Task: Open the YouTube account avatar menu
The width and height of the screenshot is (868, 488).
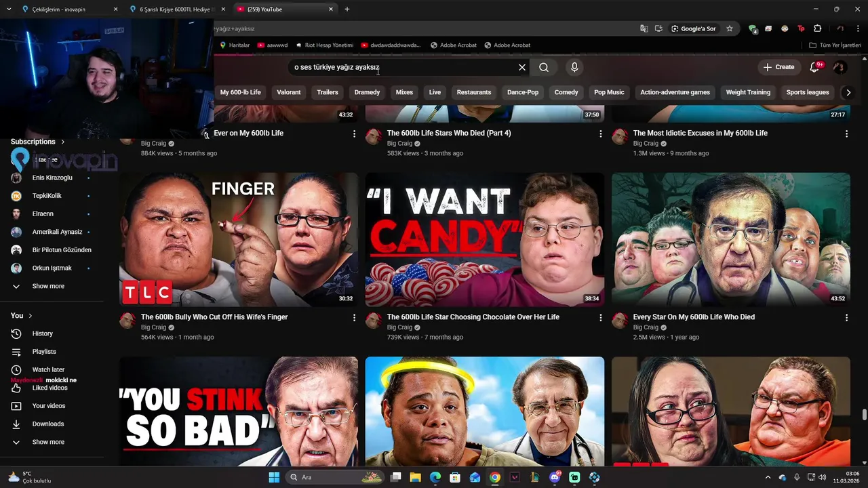Action: 840,67
